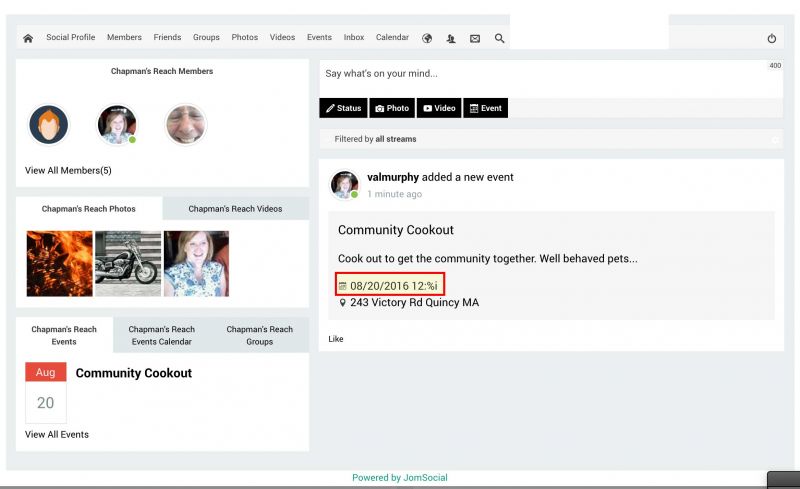This screenshot has height=489, width=800.
Task: Select the smiling man member avatar
Action: click(x=185, y=125)
